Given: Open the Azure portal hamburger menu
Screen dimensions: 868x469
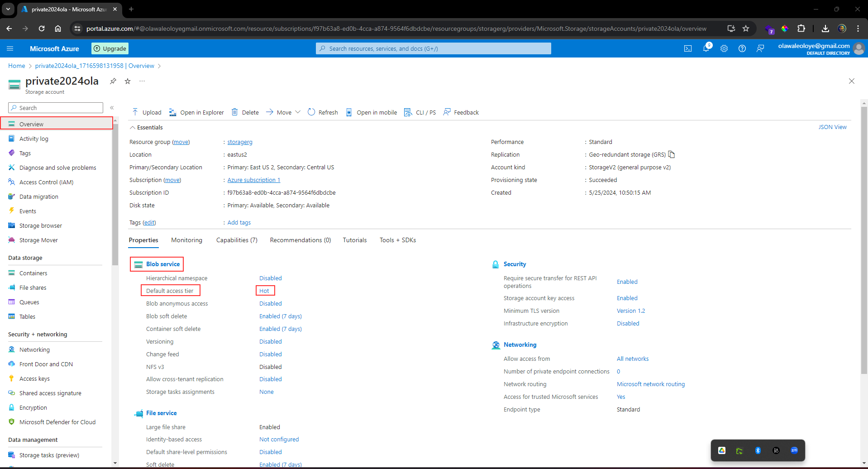Looking at the screenshot, I should tap(10, 48).
